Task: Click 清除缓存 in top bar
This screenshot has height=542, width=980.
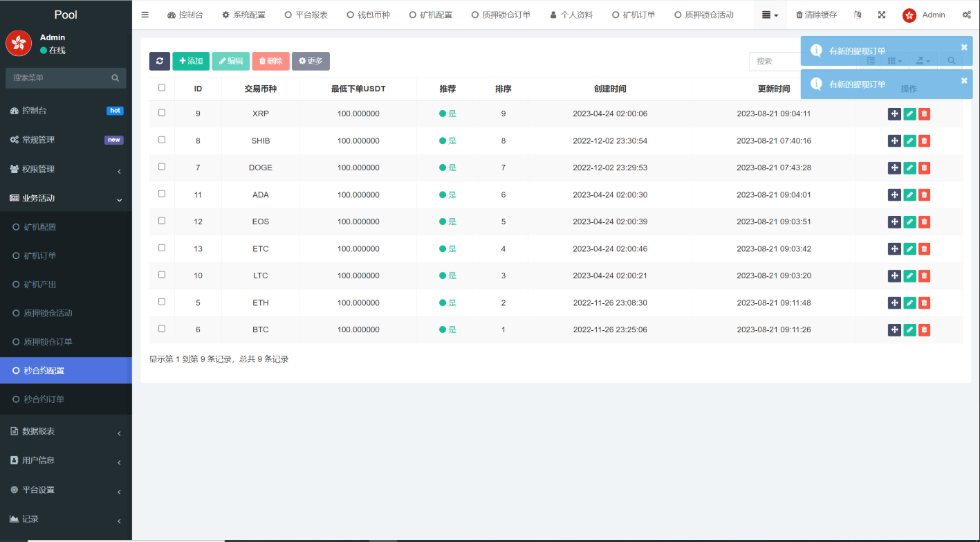Action: click(x=816, y=15)
